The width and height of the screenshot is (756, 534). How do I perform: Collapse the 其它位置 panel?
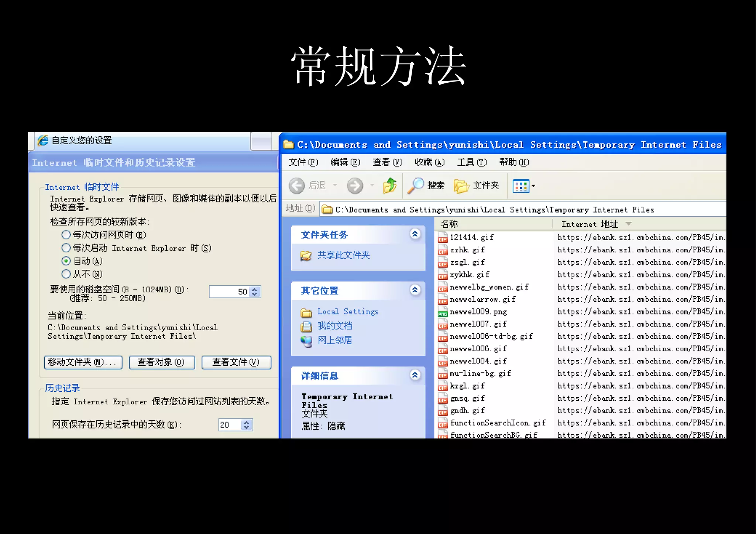pyautogui.click(x=415, y=290)
